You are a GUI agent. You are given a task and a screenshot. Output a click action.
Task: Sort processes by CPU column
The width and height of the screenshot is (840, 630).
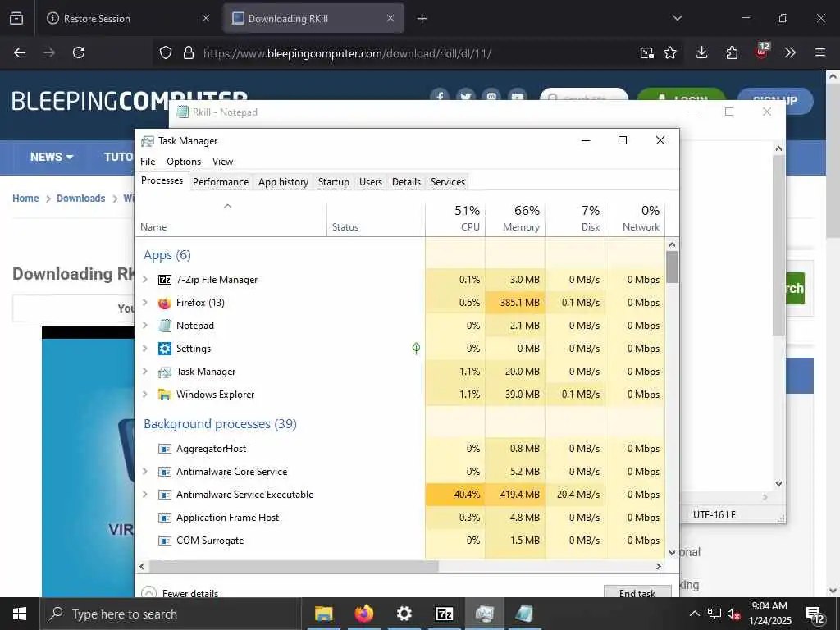tap(455, 218)
